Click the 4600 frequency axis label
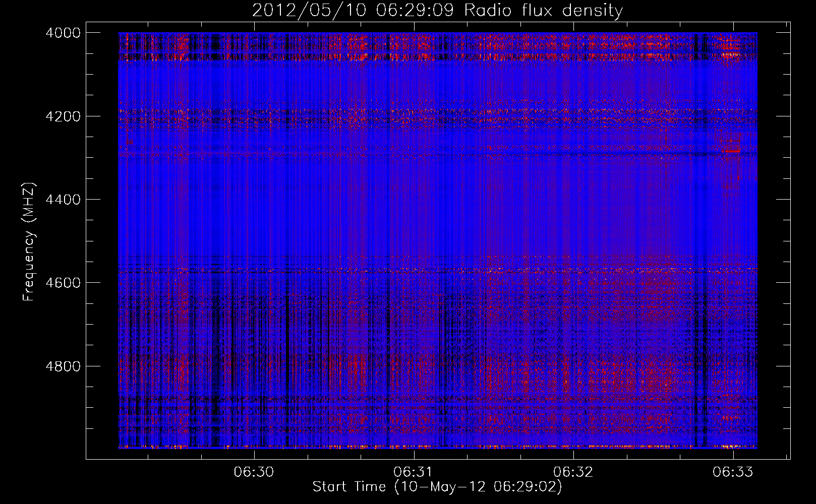 click(x=63, y=283)
